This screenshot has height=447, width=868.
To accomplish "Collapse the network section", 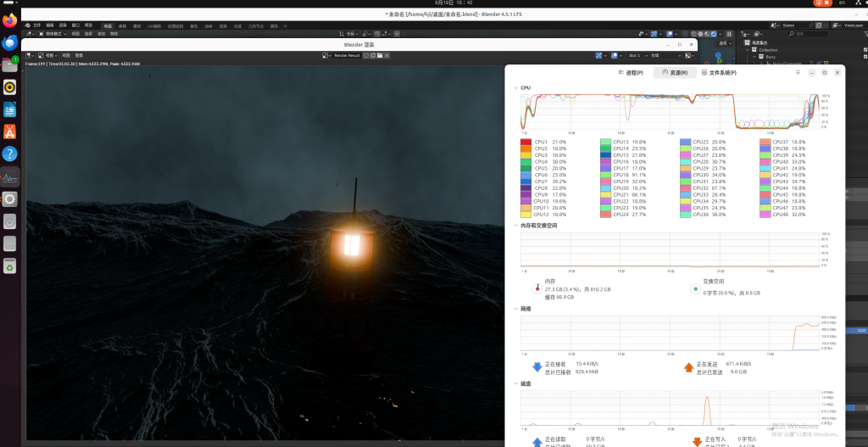I will 515,309.
